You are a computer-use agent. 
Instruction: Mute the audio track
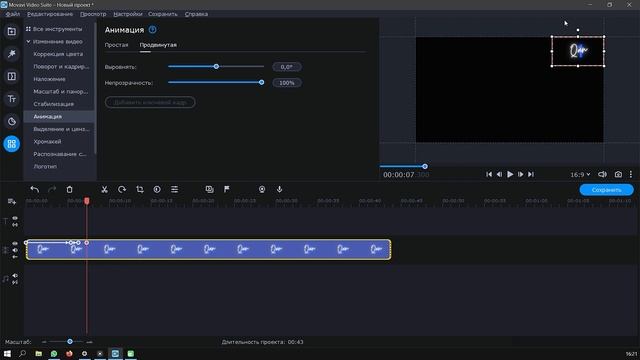(15, 276)
